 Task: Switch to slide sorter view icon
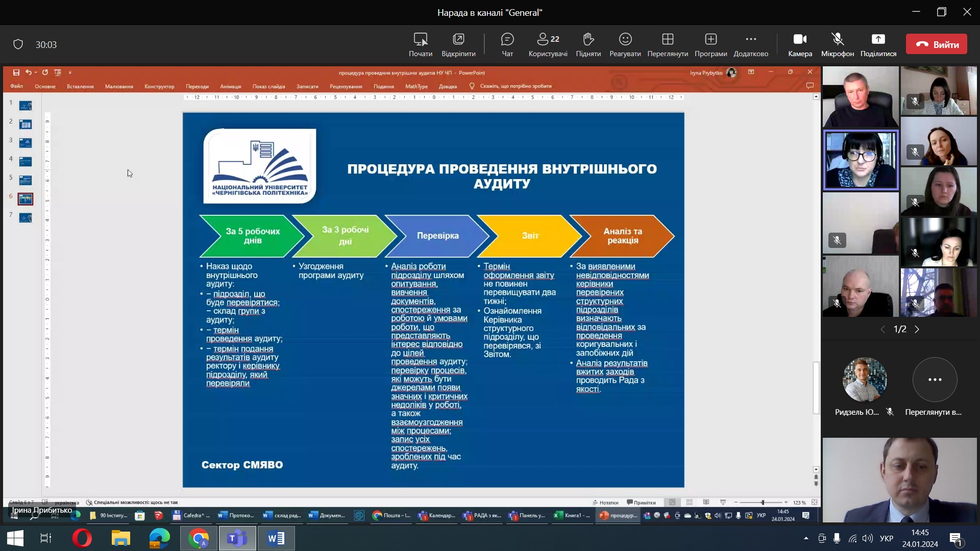coord(689,503)
